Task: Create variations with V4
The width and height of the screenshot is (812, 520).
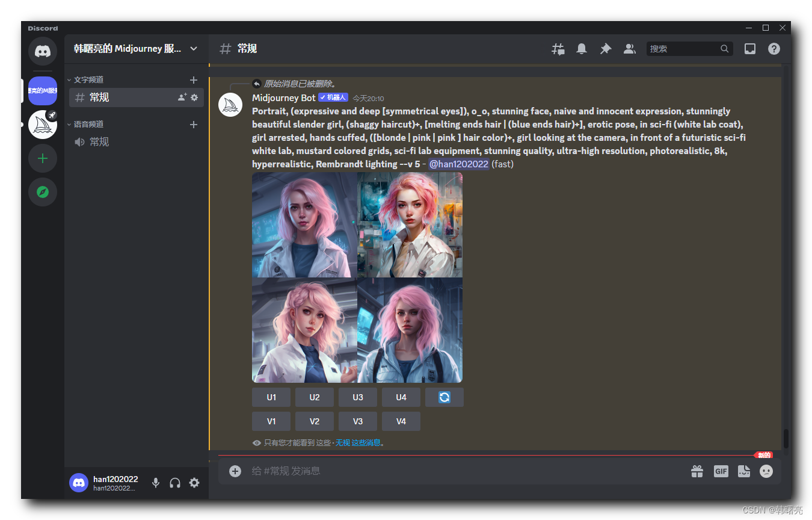Action: point(401,421)
